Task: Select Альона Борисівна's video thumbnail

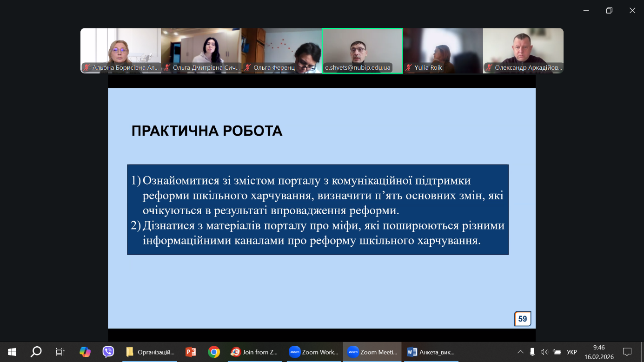Action: [x=120, y=51]
